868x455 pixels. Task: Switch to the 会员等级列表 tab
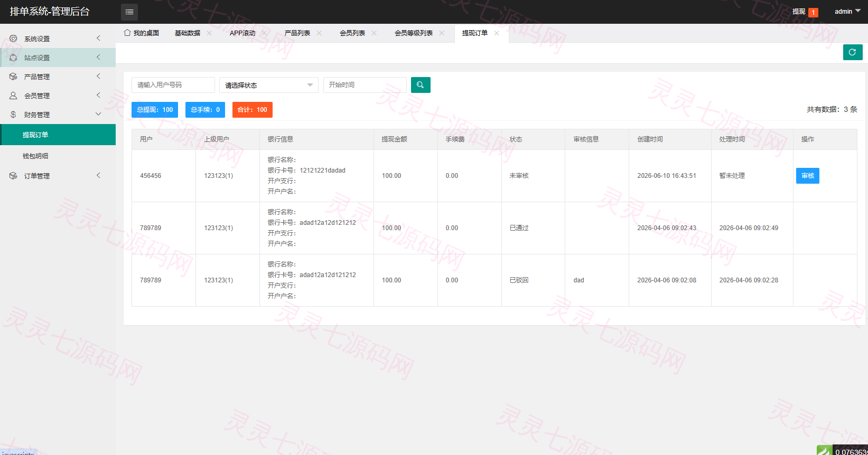pos(414,33)
